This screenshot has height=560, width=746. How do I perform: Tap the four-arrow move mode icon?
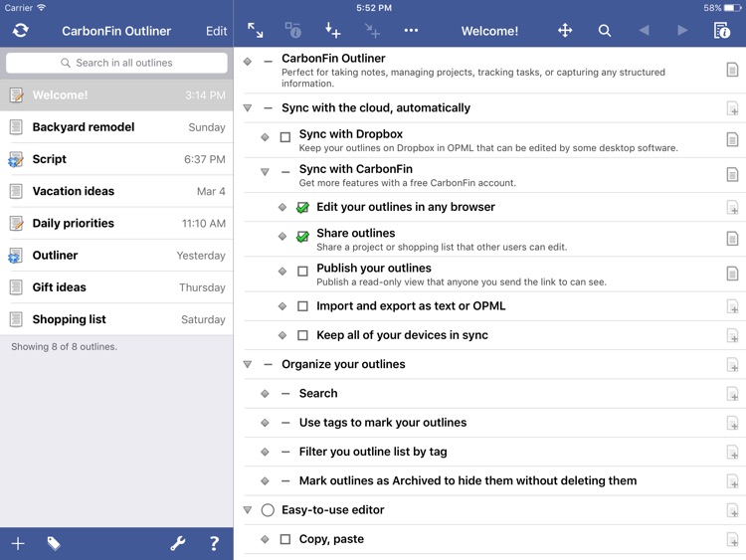click(565, 31)
